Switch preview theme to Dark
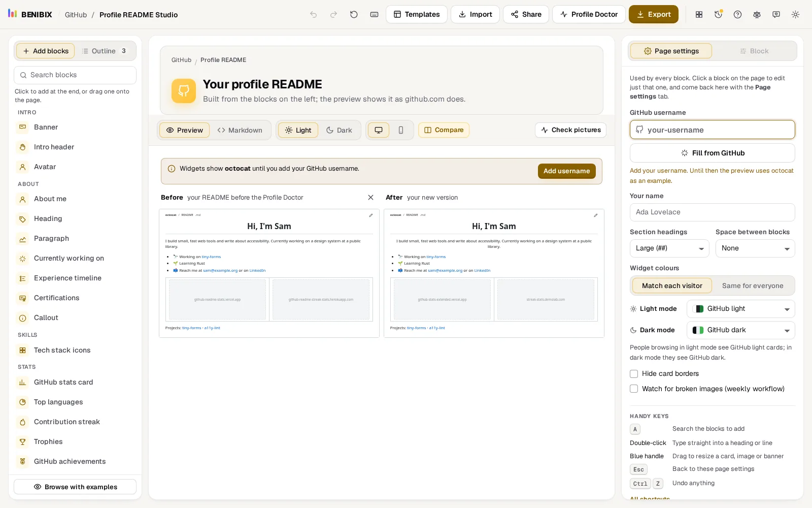This screenshot has height=508, width=812. (339, 130)
